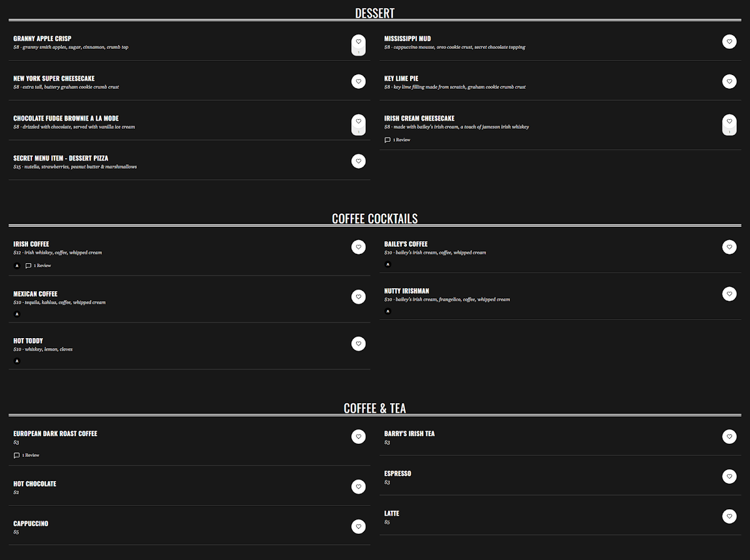
Task: Click the heart icon for Irish Coffee
Action: point(358,247)
